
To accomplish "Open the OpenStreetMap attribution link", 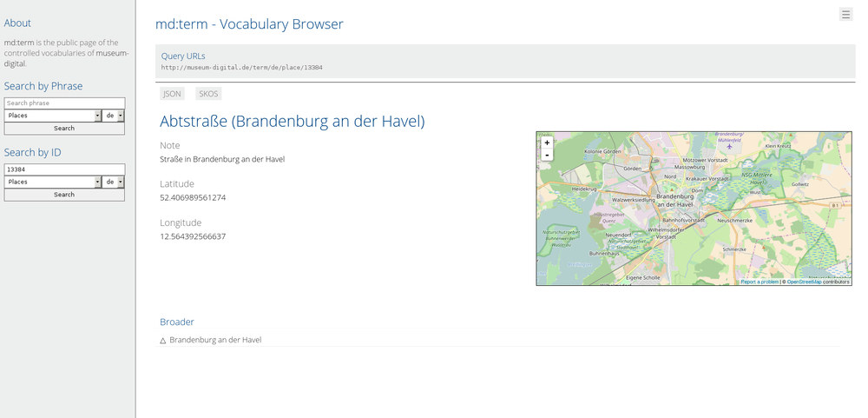I will pyautogui.click(x=804, y=282).
